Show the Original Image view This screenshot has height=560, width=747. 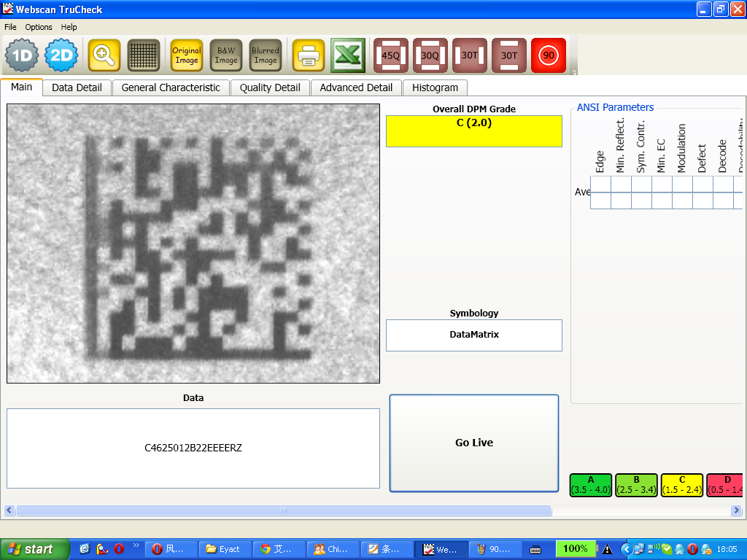tap(187, 55)
